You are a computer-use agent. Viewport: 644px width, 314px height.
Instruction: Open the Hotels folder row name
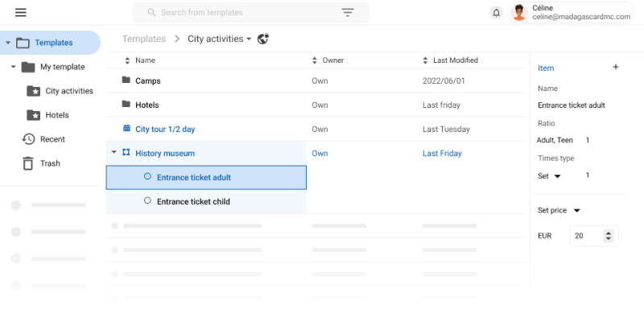[147, 105]
